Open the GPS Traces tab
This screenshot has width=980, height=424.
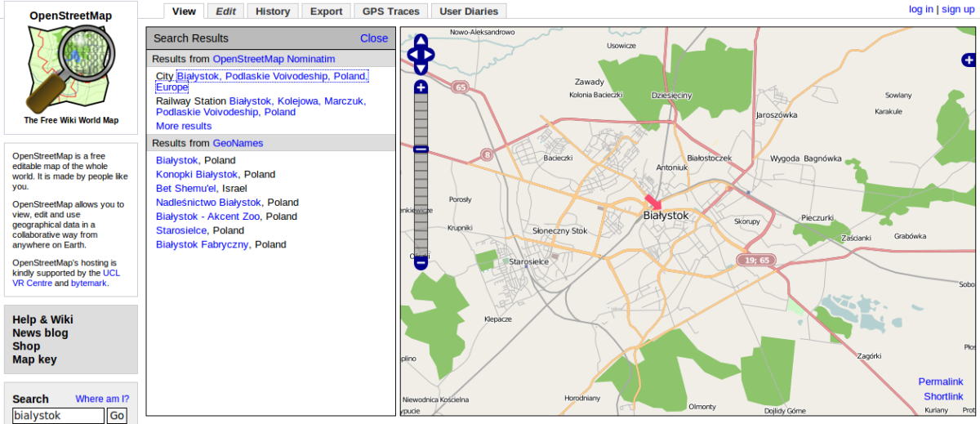pyautogui.click(x=391, y=11)
